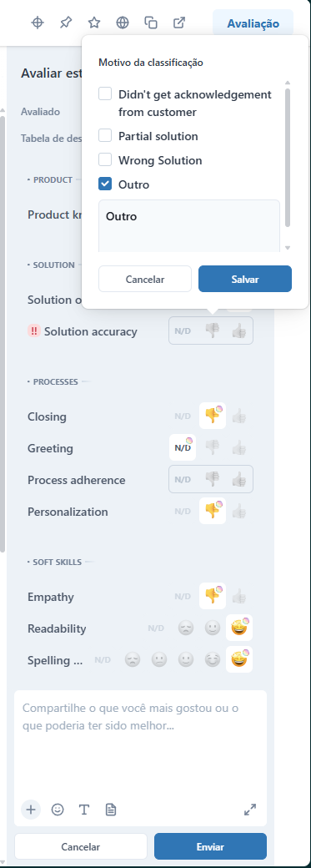Uncheck the Outro checkbox

(105, 184)
